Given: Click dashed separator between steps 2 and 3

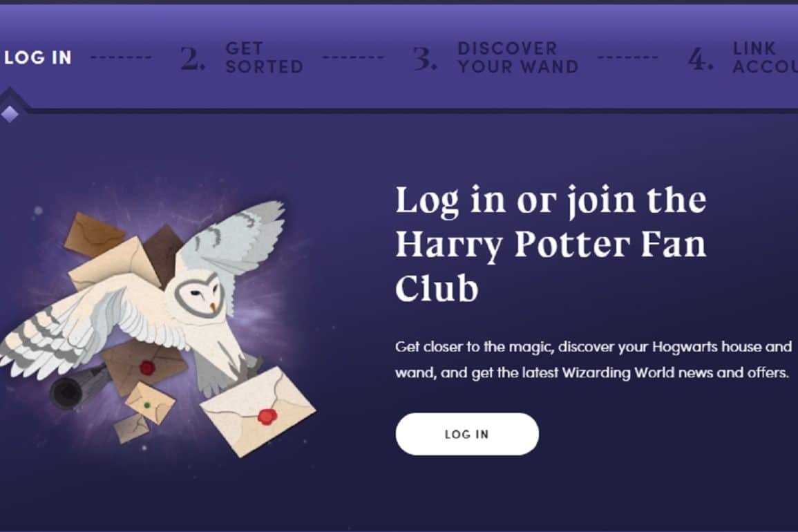Looking at the screenshot, I should tap(353, 57).
